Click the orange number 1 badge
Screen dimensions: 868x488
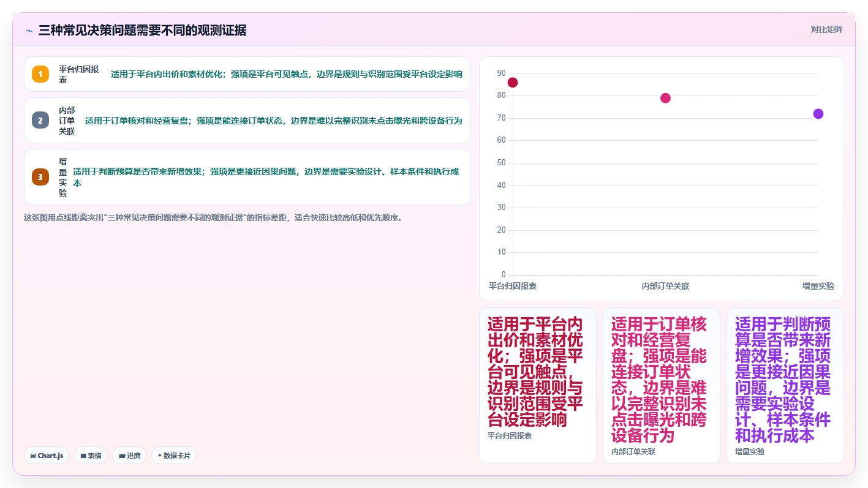coord(40,74)
